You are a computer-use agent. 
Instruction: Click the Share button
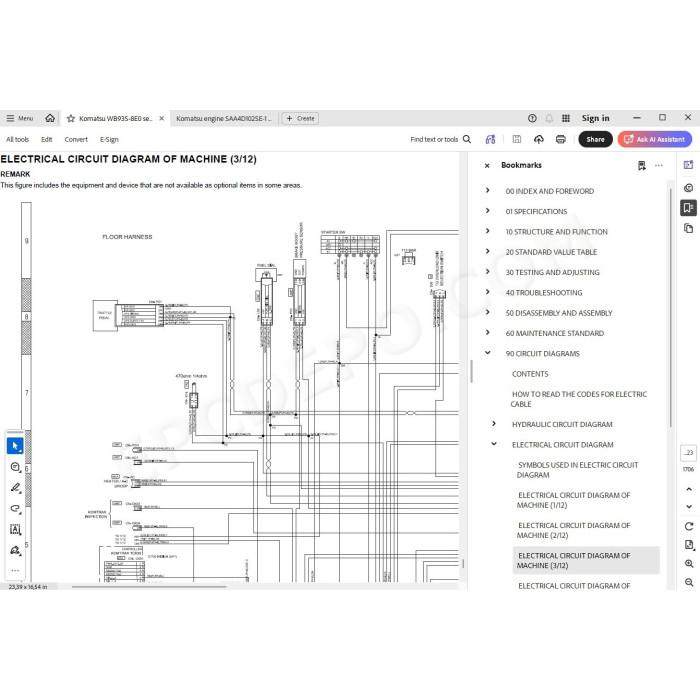pyautogui.click(x=595, y=139)
